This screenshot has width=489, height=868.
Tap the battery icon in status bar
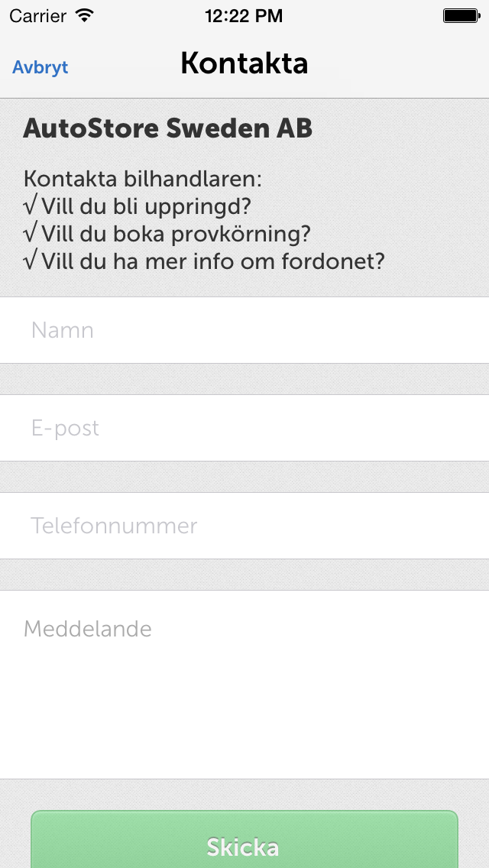[461, 15]
